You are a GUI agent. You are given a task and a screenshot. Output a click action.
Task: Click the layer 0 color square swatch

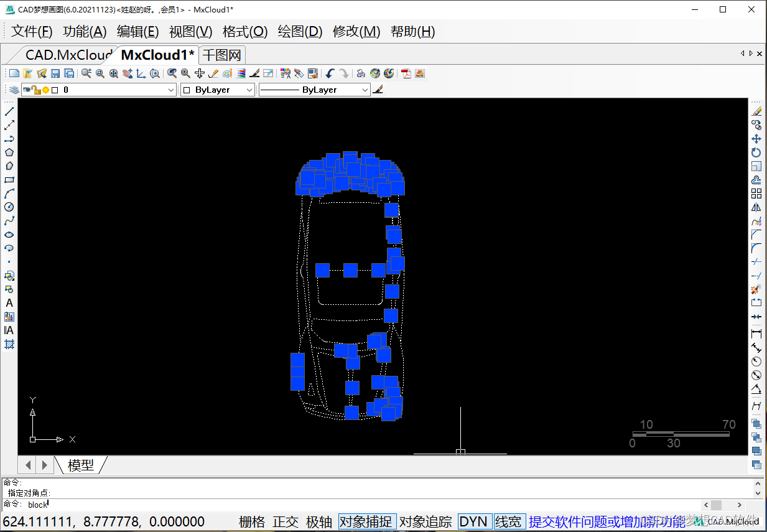(x=55, y=90)
